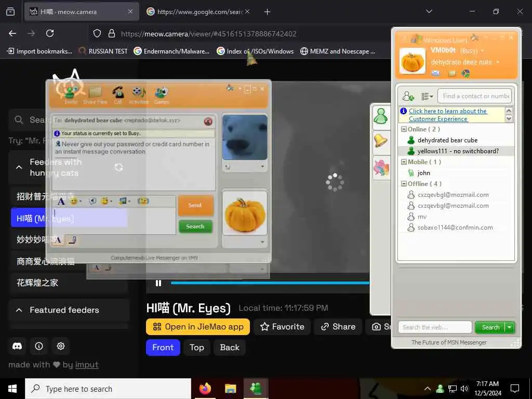Choose a chat background picture icon

[124, 201]
